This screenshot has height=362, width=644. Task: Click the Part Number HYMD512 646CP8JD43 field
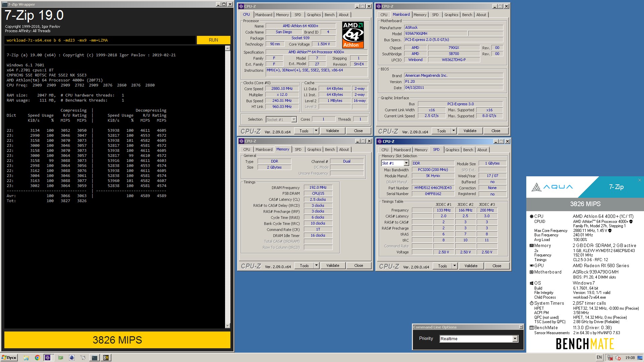pos(433,188)
